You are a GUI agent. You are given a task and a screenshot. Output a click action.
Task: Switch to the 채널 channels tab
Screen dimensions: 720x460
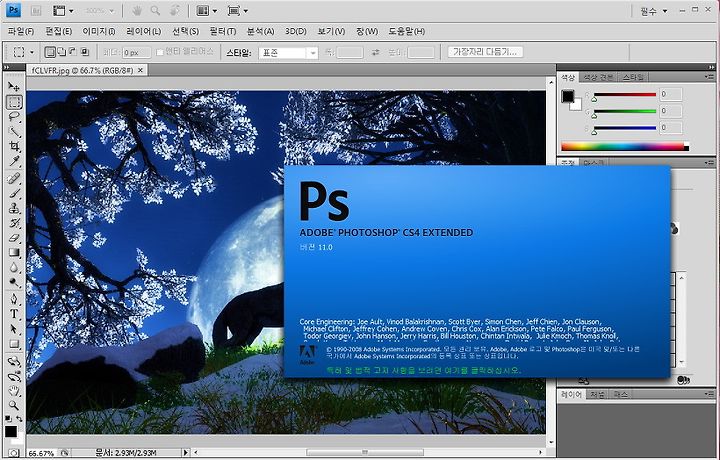pos(597,394)
